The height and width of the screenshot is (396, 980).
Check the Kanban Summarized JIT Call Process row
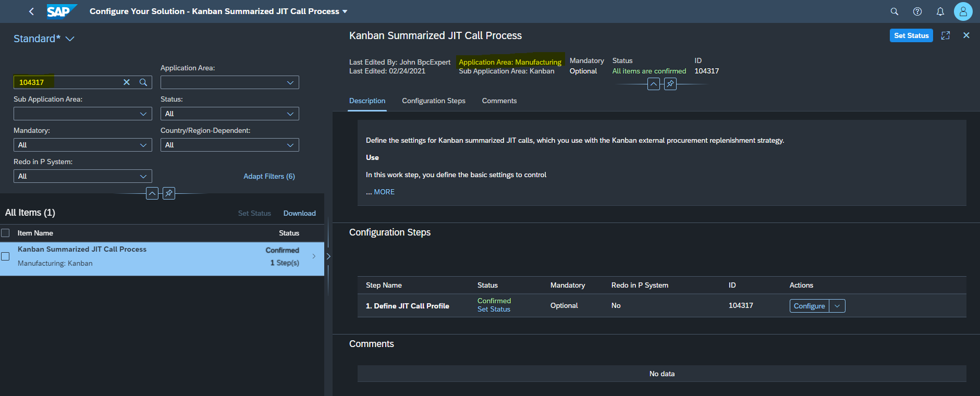[x=5, y=256]
